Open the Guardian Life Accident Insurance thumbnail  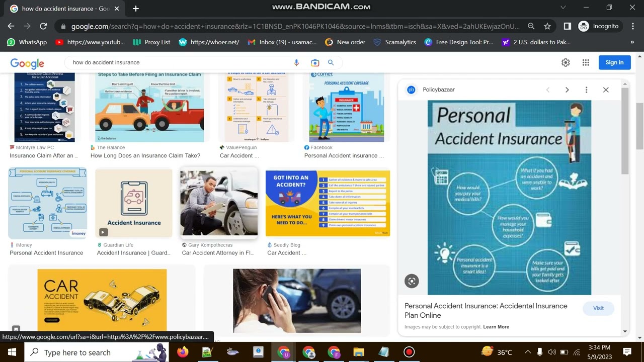(x=134, y=203)
